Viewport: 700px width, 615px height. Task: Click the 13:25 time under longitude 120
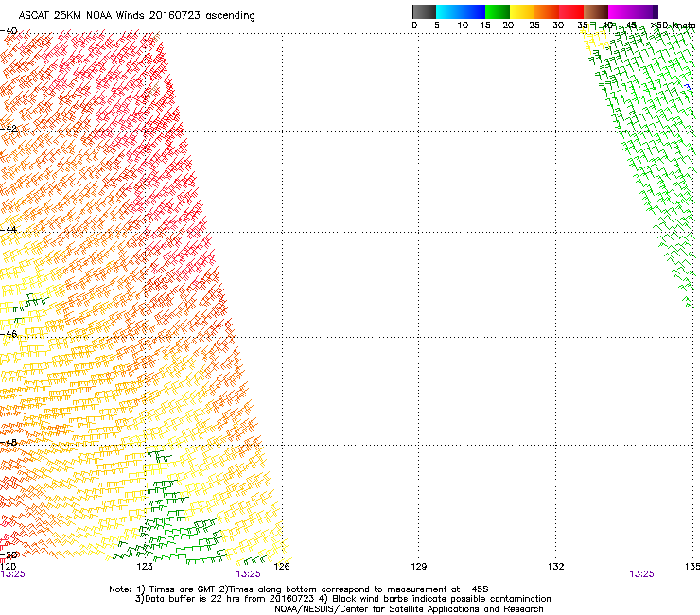click(x=12, y=574)
